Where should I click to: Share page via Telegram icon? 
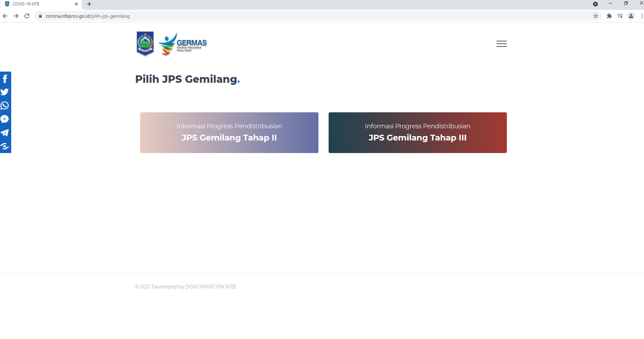(x=5, y=133)
